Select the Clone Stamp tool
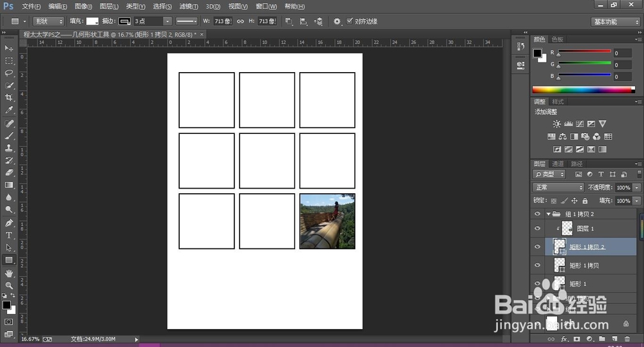This screenshot has height=347, width=644. [8, 148]
